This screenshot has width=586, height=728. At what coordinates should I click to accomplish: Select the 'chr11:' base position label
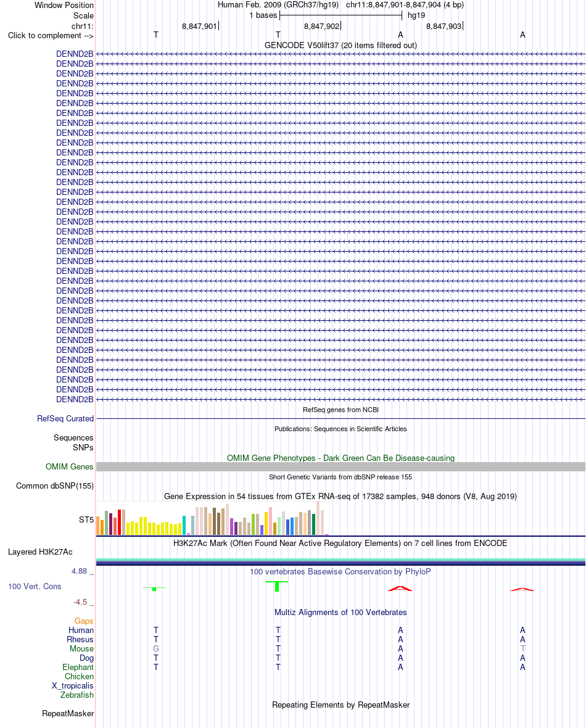(83, 26)
